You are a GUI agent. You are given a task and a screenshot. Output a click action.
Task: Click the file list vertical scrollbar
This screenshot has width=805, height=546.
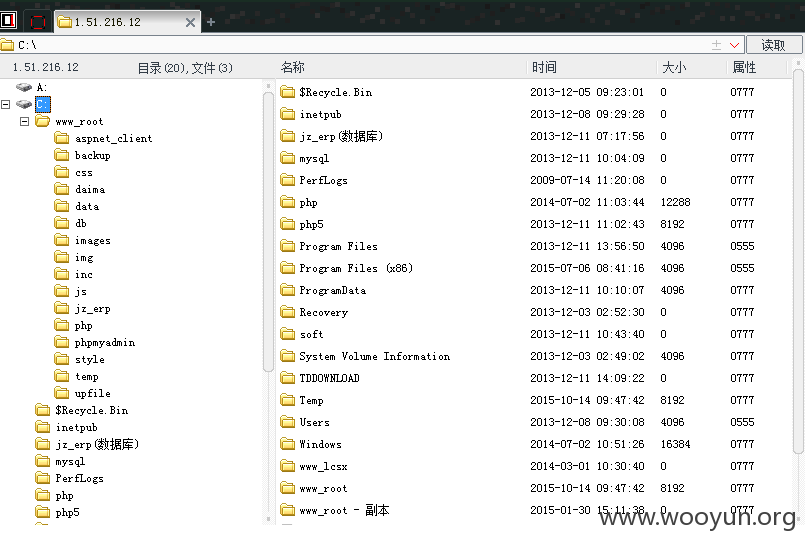(798, 262)
